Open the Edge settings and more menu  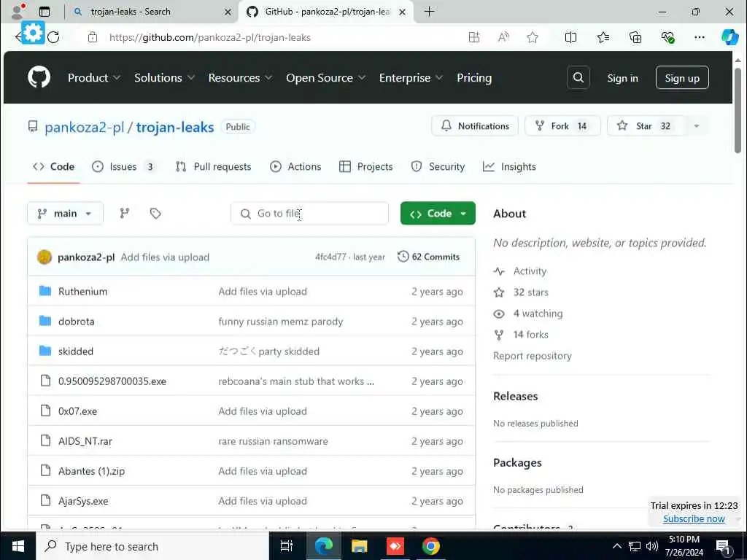pos(700,37)
